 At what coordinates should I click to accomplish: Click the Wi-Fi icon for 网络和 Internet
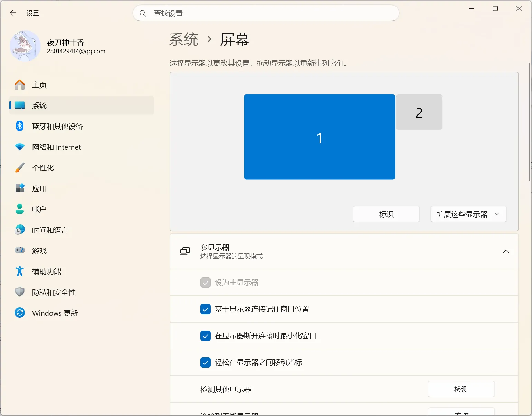(20, 147)
